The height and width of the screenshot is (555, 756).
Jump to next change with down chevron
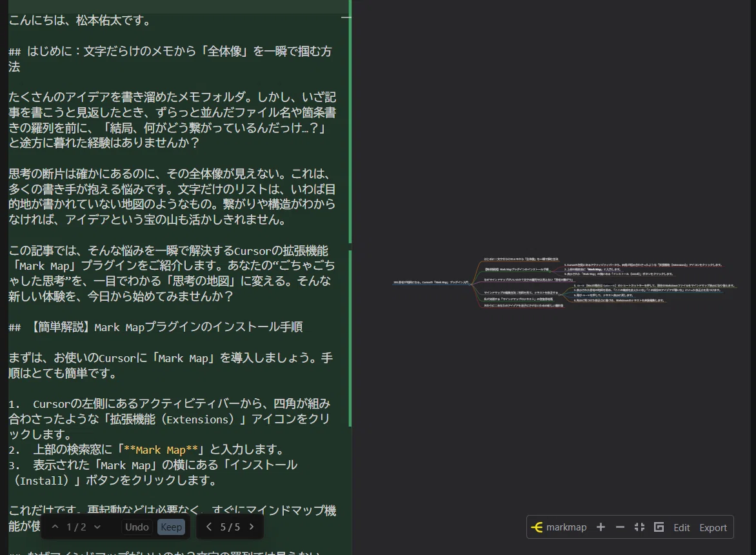tap(97, 527)
